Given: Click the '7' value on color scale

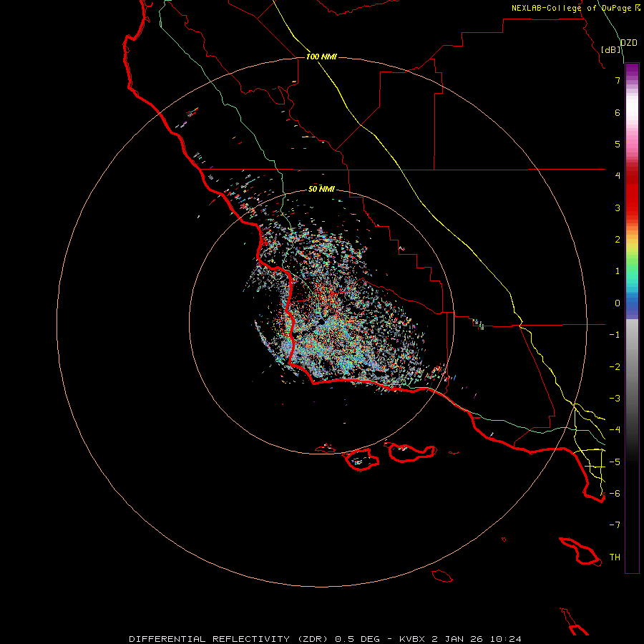Looking at the screenshot, I should [x=618, y=80].
